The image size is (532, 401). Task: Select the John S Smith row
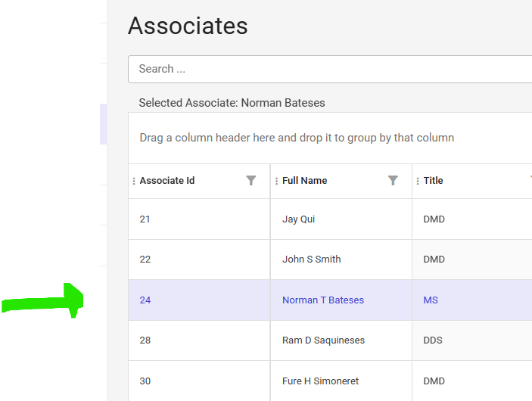pyautogui.click(x=311, y=260)
